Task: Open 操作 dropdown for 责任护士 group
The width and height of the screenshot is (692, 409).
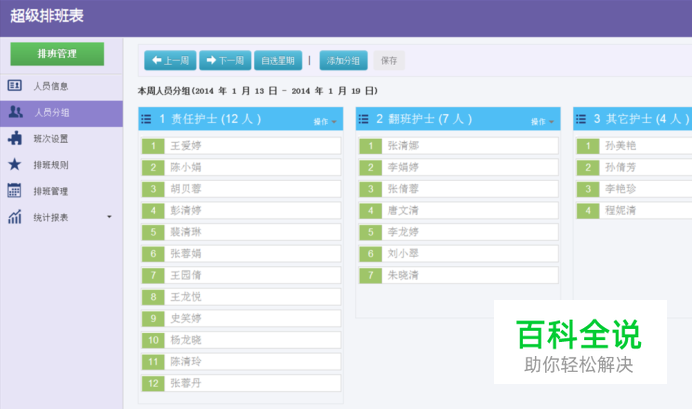Action: coord(325,121)
